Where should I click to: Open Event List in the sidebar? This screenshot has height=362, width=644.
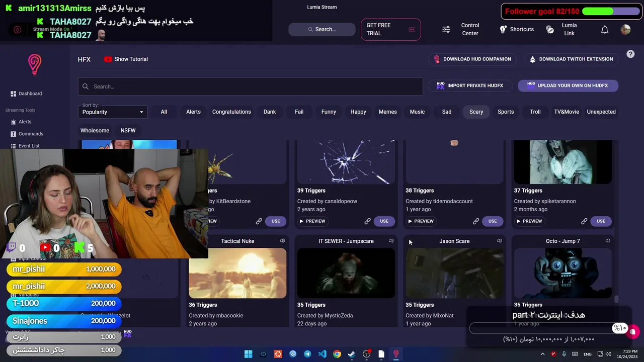(25, 146)
